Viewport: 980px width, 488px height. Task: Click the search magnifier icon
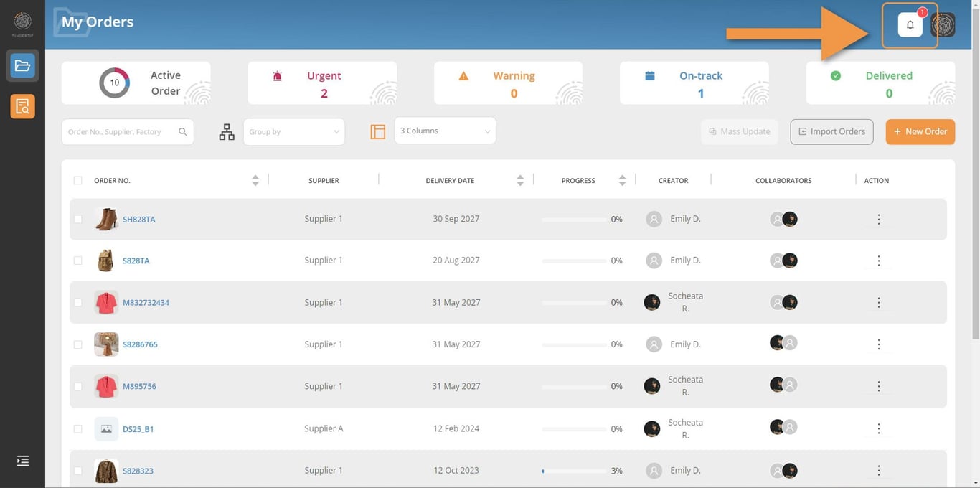183,132
